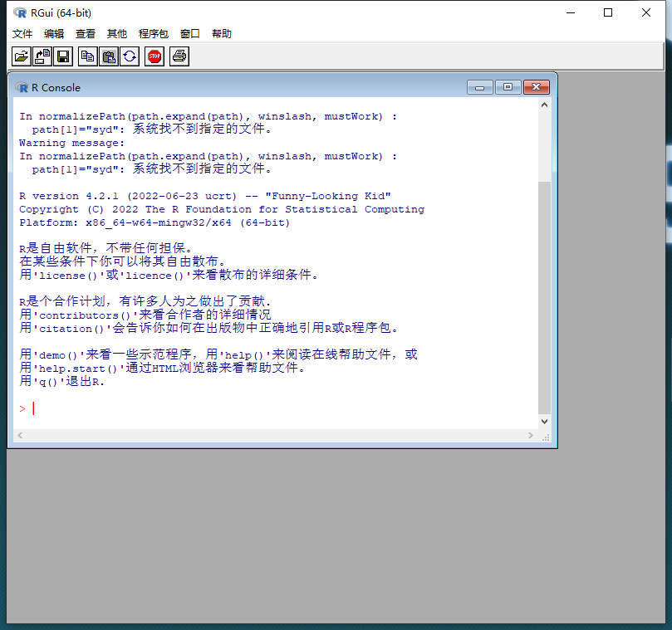Screen dimensions: 672x630
Task: Click the horizontal scrollbar left arrow
Action: [20, 436]
